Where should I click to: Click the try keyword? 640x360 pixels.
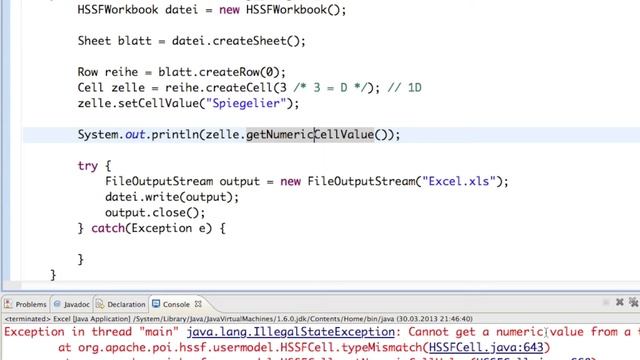[x=87, y=166]
